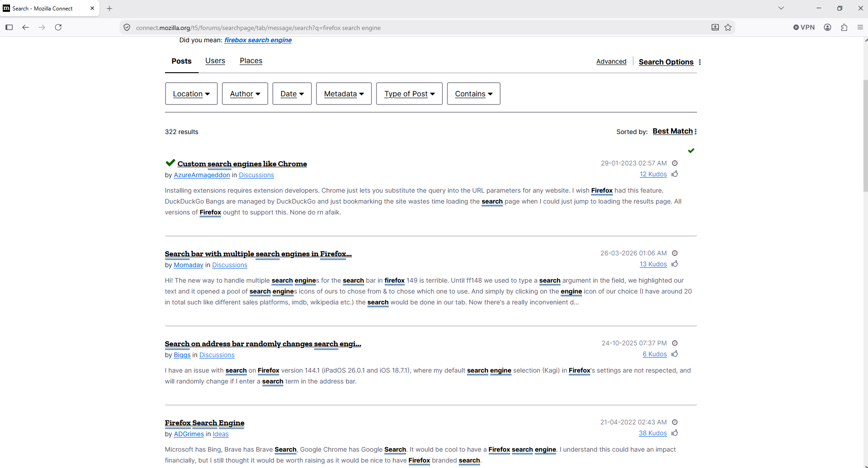868x468 pixels.
Task: Open the Firefox application menu
Action: coord(860,27)
